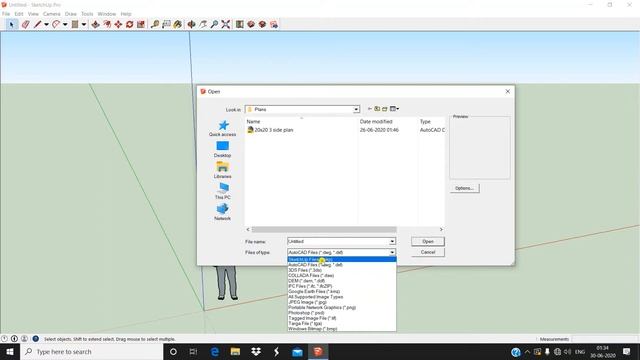Viewport: 640px width, 360px height.
Task: Open File Explorer from taskbar
Action: pyautogui.click(x=235, y=351)
